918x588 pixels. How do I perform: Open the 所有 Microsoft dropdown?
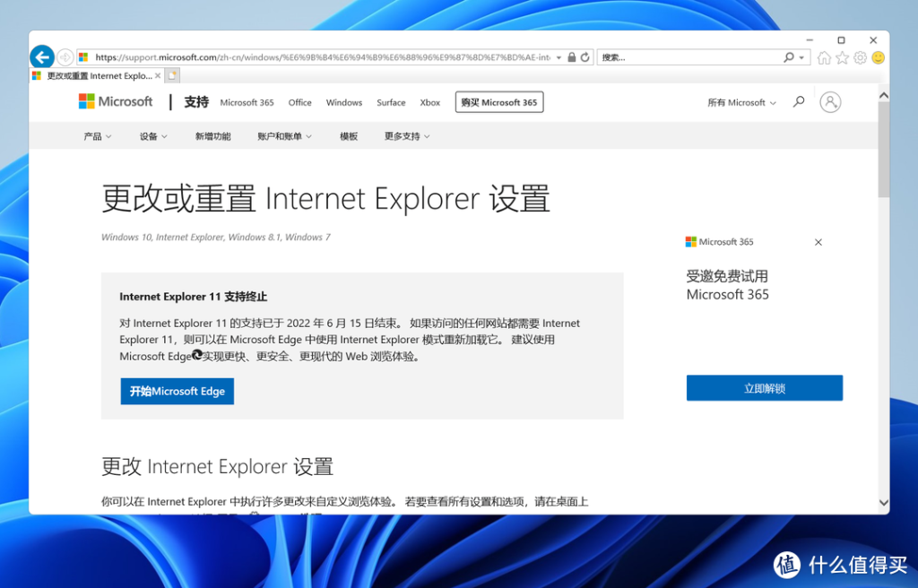[740, 101]
